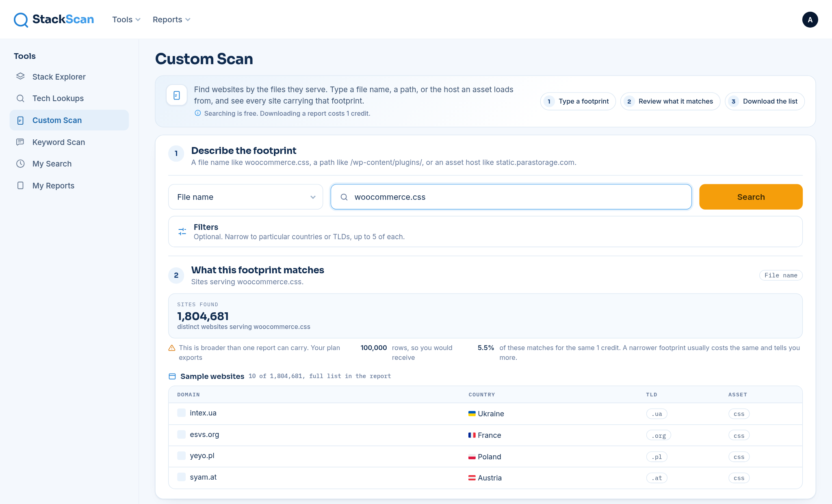This screenshot has height=504, width=832.
Task: Click the 5.5% matches value
Action: pyautogui.click(x=486, y=348)
